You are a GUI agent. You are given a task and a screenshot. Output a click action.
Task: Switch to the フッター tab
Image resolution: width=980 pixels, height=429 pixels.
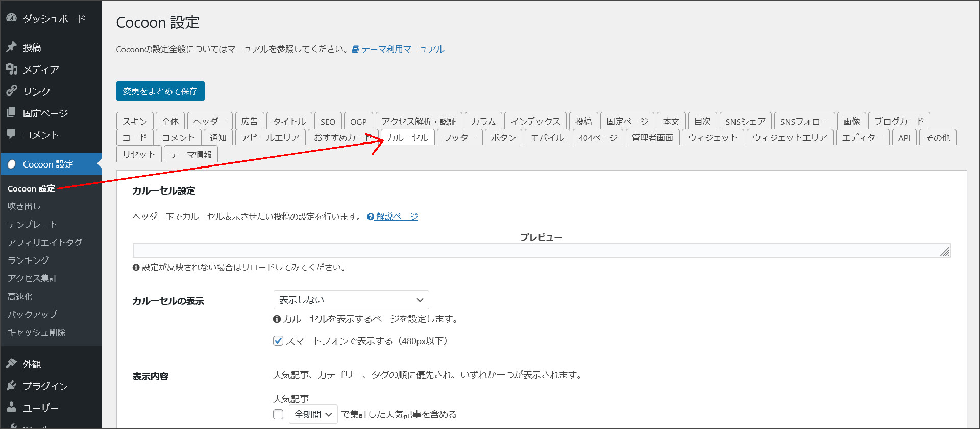pyautogui.click(x=459, y=137)
